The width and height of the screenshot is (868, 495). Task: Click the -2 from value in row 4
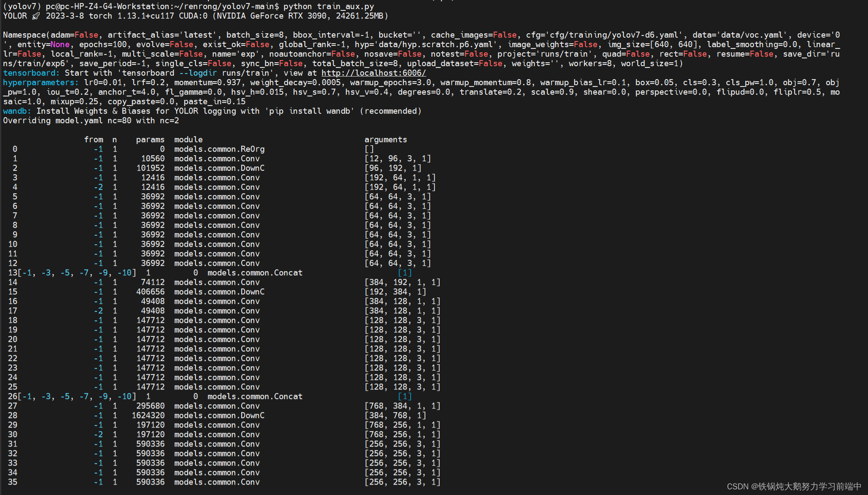[x=99, y=187]
